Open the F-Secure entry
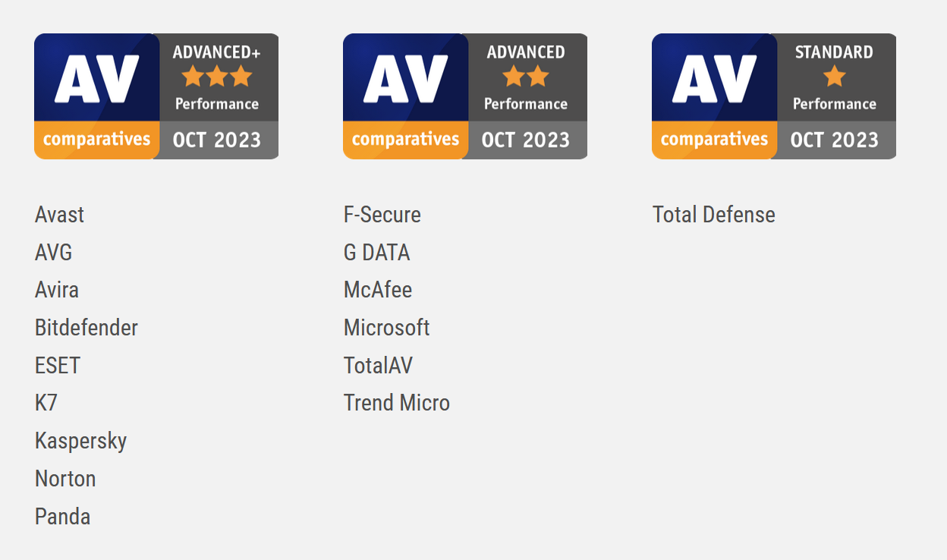This screenshot has width=947, height=560. (382, 215)
